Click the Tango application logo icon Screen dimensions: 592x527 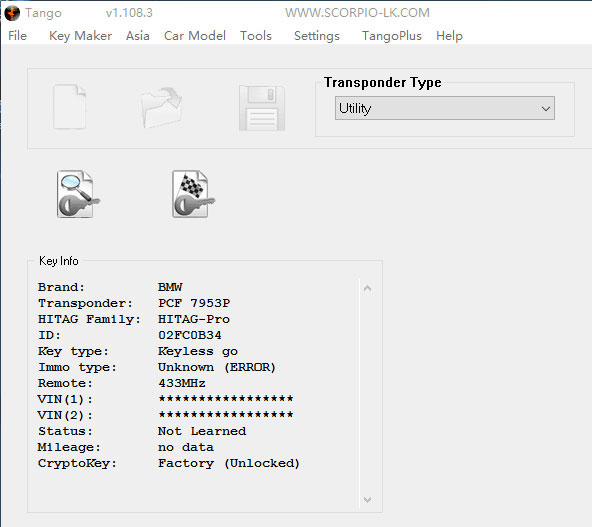(12, 13)
